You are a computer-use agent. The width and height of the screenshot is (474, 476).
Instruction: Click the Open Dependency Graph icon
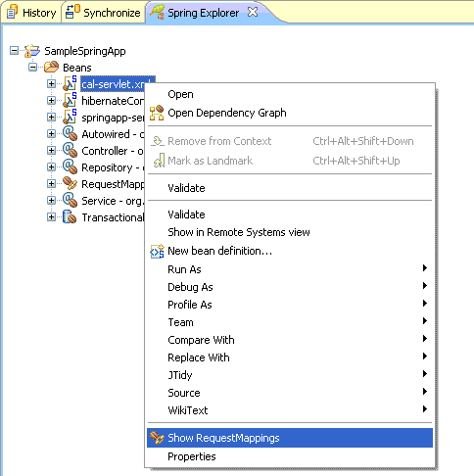(x=157, y=113)
